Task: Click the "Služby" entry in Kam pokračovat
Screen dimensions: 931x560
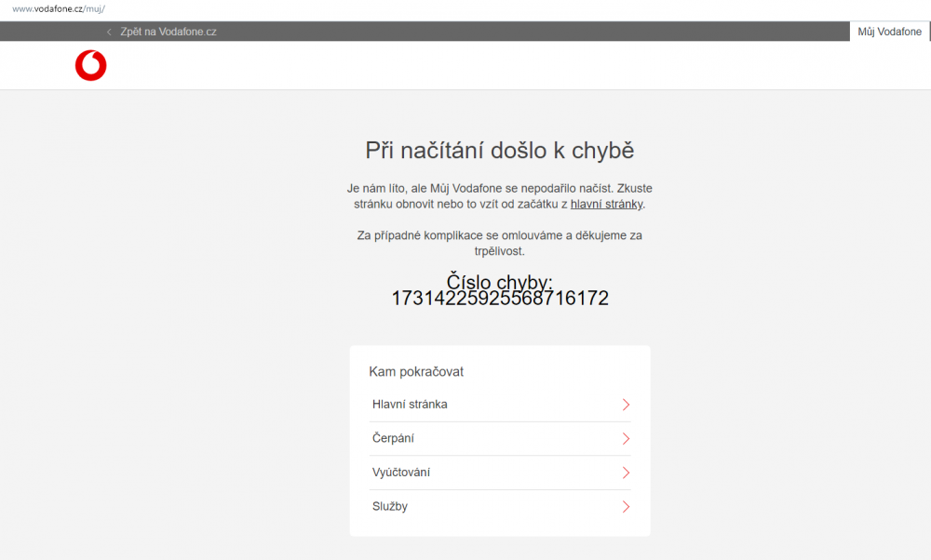Action: 390,506
